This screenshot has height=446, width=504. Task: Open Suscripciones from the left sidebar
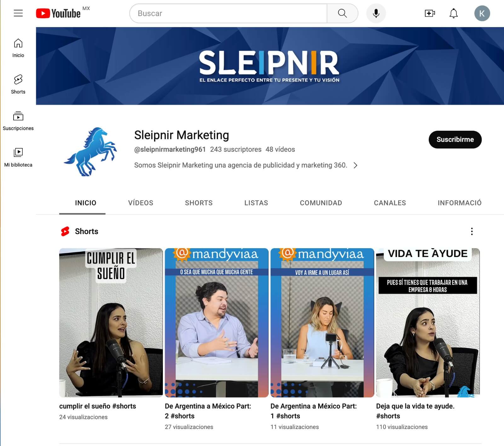coord(18,117)
